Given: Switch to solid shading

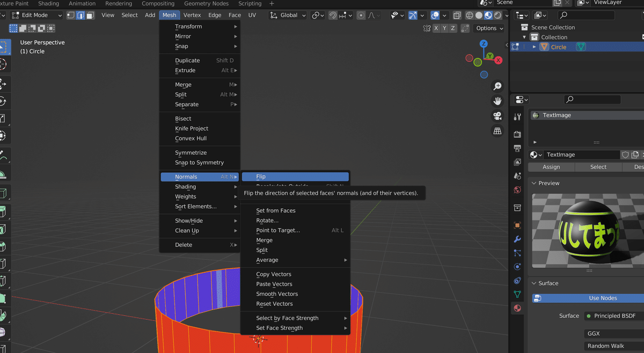Looking at the screenshot, I should click(479, 15).
